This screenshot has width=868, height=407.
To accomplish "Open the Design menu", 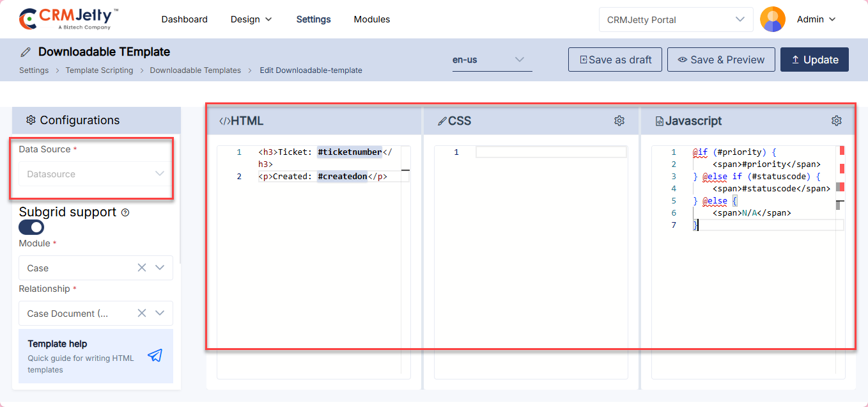I will point(251,19).
